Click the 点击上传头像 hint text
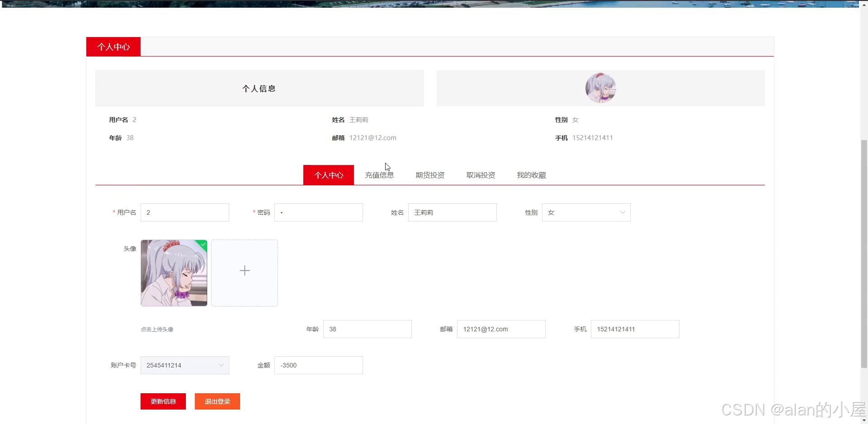Viewport: 868px width, 424px height. click(157, 330)
